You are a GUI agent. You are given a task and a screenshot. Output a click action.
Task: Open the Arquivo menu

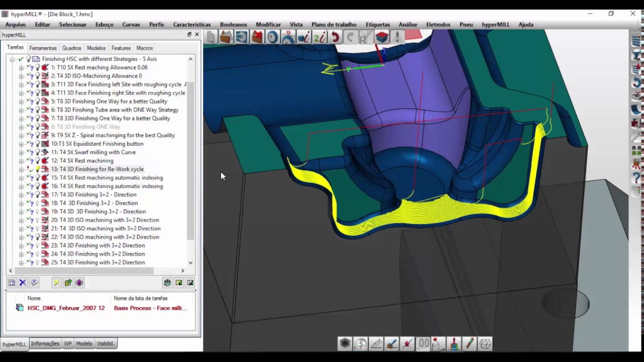point(16,25)
